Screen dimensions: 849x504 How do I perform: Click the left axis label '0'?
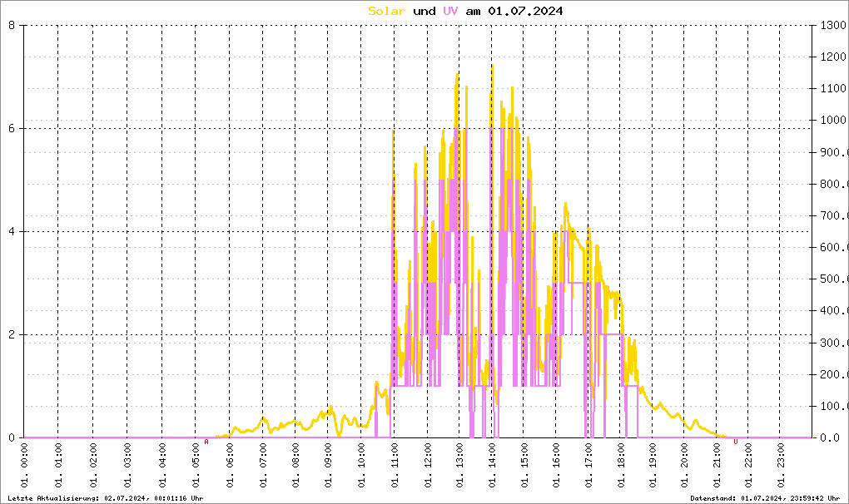tap(12, 438)
